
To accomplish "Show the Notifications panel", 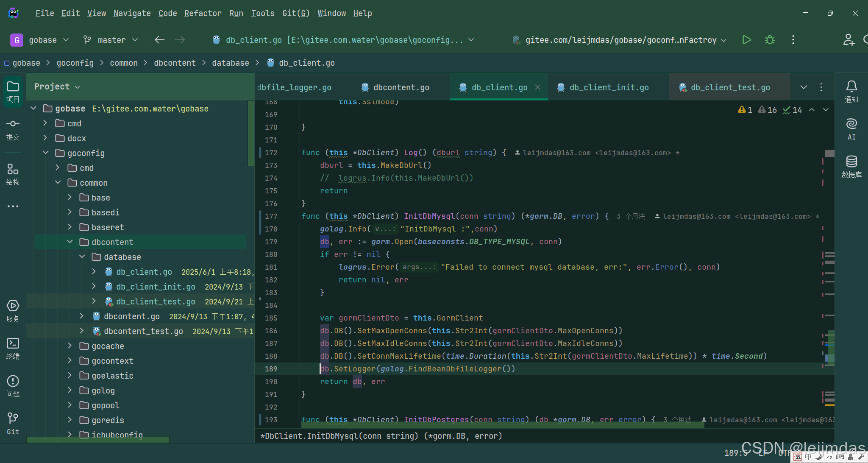I will point(851,92).
